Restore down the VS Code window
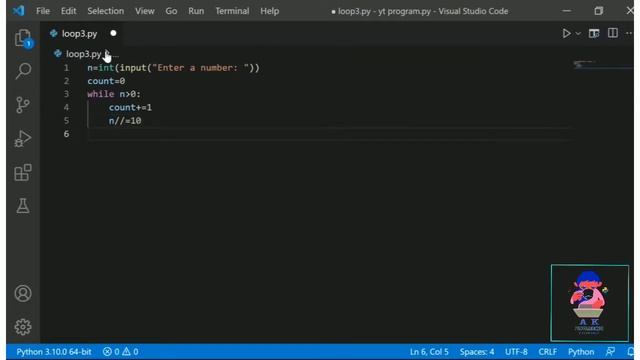Screen dimensions: 640x360 point(598,11)
